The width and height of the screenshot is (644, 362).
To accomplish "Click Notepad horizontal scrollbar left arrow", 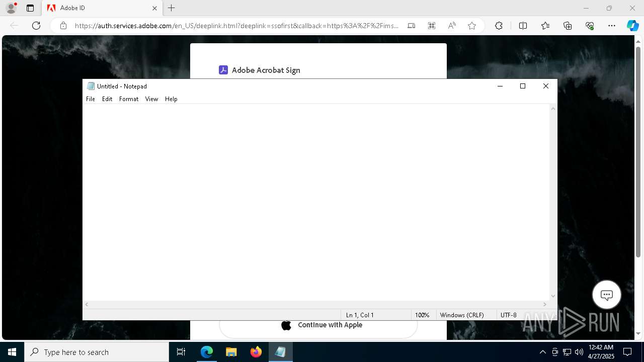I will click(87, 304).
